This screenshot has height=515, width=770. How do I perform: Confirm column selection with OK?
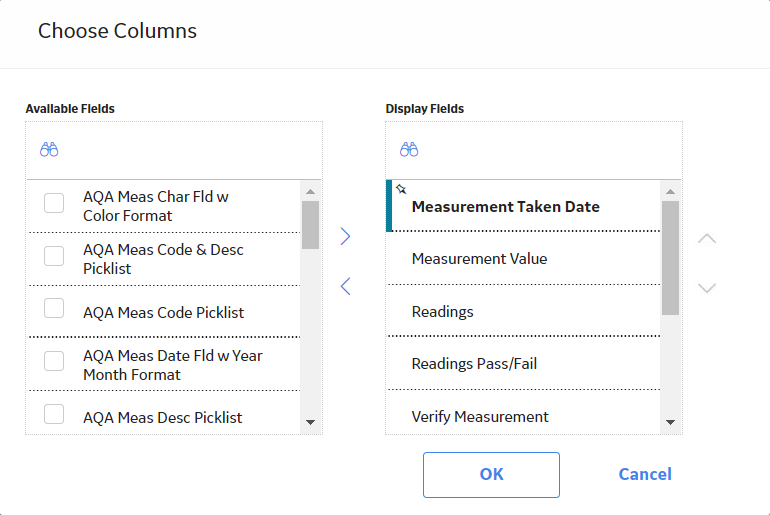491,475
